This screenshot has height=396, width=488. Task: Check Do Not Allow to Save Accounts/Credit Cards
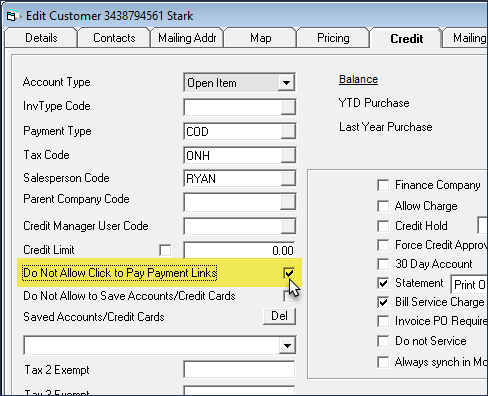coord(289,296)
